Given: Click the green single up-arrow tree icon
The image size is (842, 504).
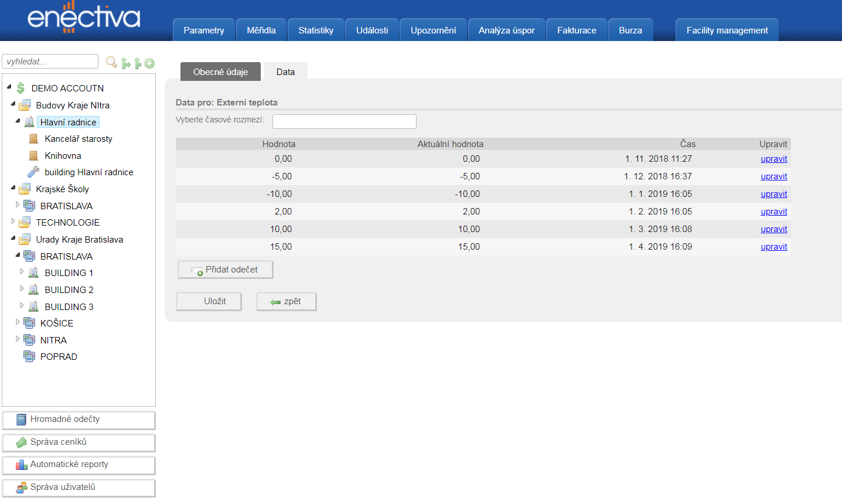Looking at the screenshot, I should pyautogui.click(x=138, y=63).
